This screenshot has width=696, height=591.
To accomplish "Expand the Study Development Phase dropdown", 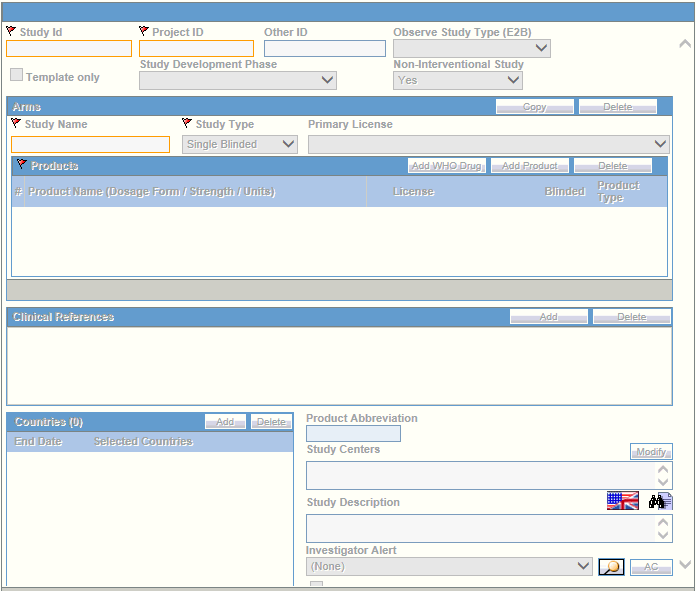I will tap(238, 80).
